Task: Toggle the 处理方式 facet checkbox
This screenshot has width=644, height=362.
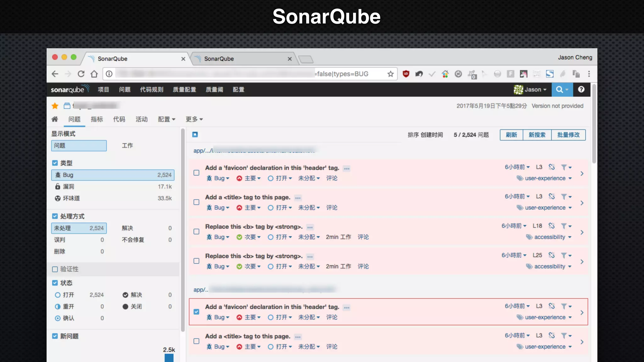Action: [55, 216]
